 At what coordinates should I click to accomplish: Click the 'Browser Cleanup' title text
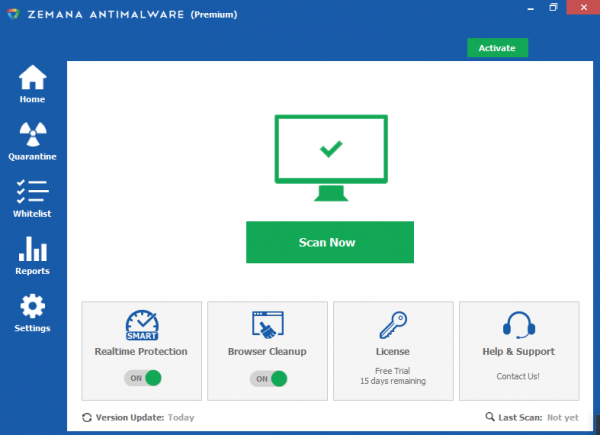(267, 352)
